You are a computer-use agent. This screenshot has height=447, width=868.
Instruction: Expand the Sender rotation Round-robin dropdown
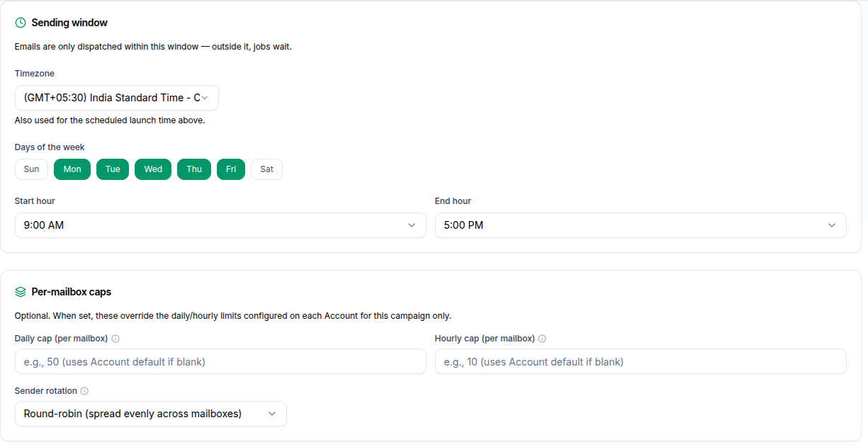[x=151, y=414]
